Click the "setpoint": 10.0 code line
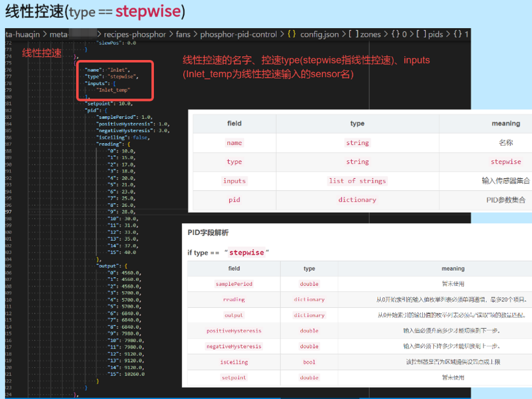The width and height of the screenshot is (532, 399). coord(109,104)
